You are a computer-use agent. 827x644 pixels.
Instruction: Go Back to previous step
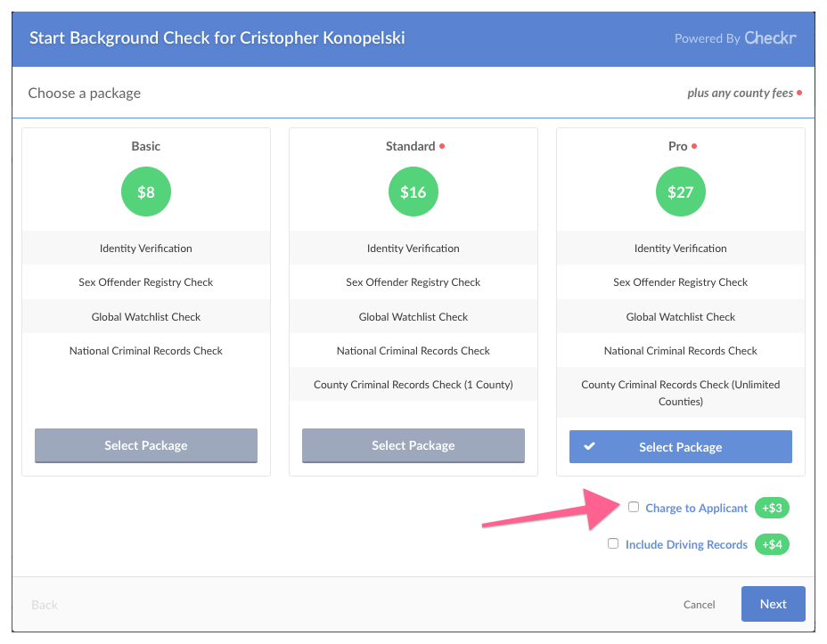pos(45,605)
